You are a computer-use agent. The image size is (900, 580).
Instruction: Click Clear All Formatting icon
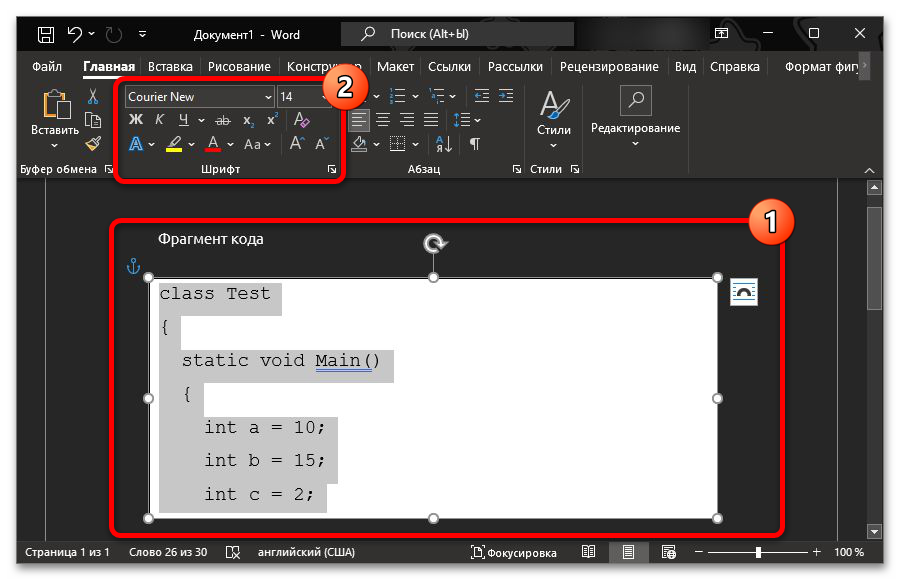click(x=301, y=119)
